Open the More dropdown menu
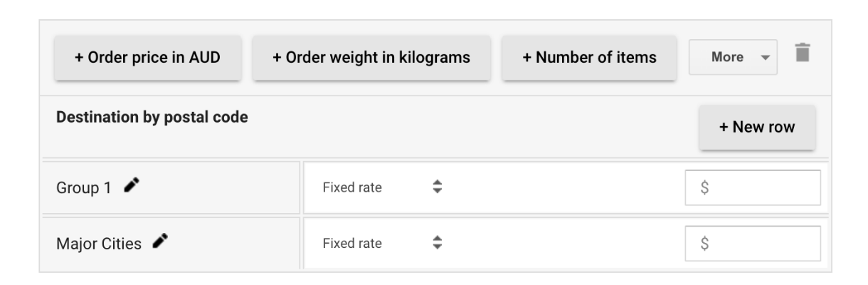 (x=733, y=57)
